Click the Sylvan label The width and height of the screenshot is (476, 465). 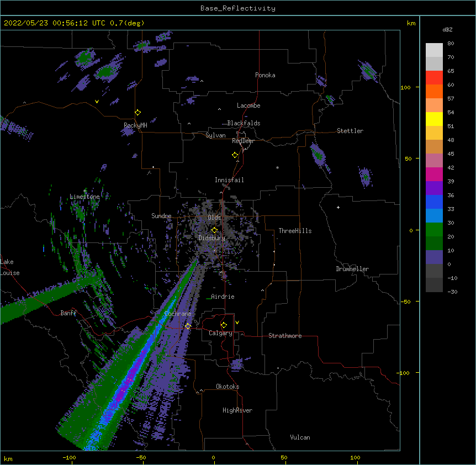[x=215, y=135]
